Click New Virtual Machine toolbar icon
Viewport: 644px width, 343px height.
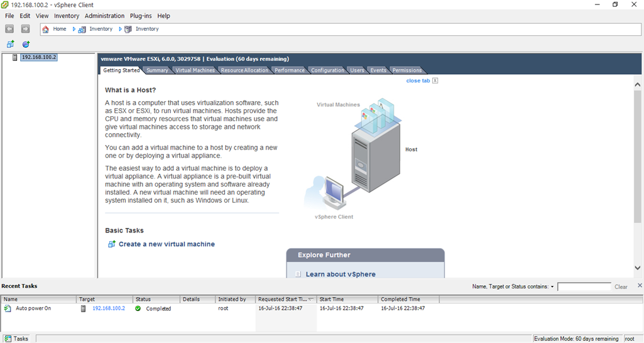pyautogui.click(x=10, y=44)
